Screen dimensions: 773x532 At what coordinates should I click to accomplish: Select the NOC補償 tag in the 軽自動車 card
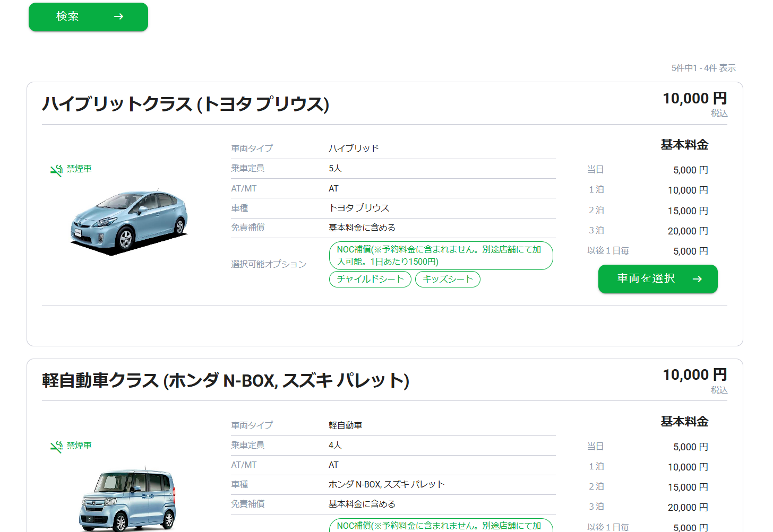(441, 525)
